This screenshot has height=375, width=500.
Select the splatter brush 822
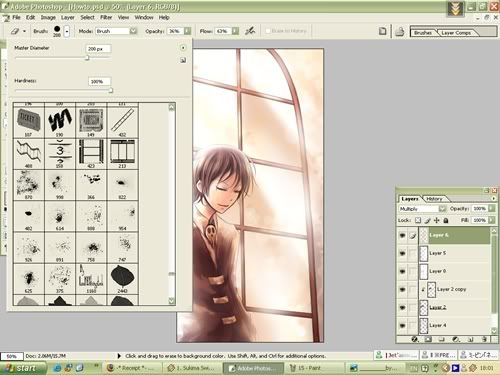click(x=122, y=185)
